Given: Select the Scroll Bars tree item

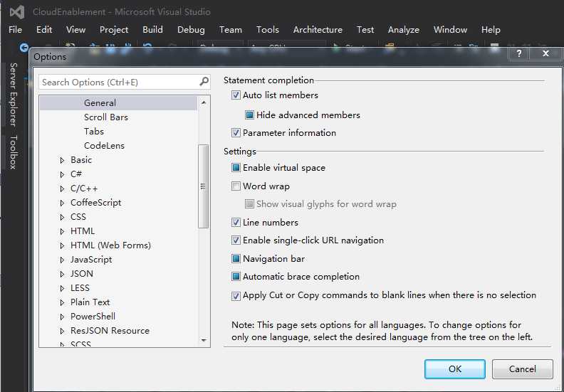Looking at the screenshot, I should [x=105, y=117].
